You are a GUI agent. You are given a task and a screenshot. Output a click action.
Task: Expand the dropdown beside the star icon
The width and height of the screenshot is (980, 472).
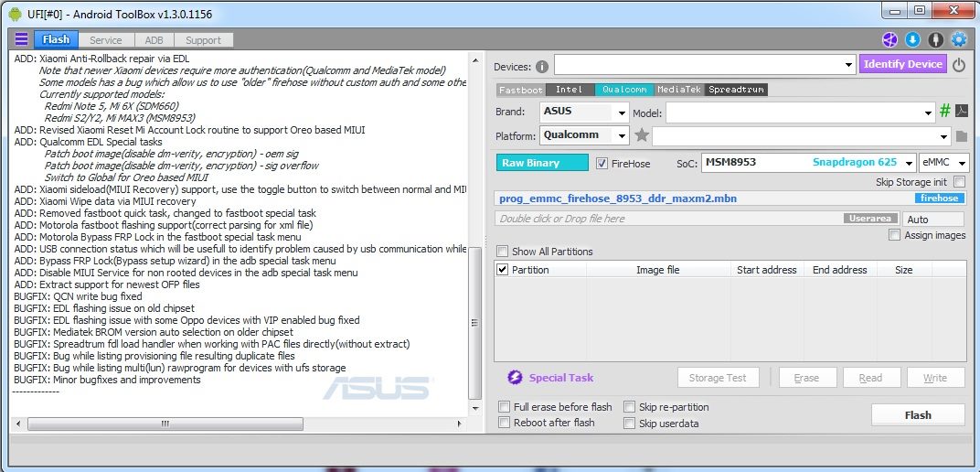click(x=943, y=136)
